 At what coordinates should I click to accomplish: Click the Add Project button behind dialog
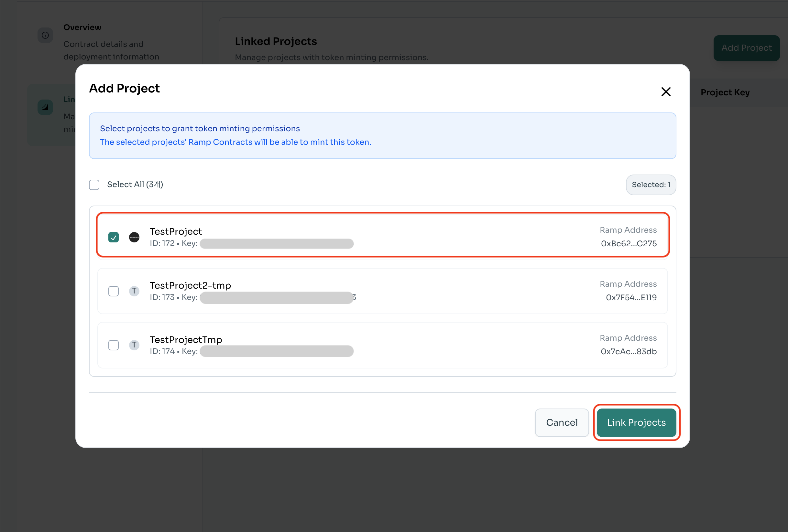pyautogui.click(x=746, y=48)
